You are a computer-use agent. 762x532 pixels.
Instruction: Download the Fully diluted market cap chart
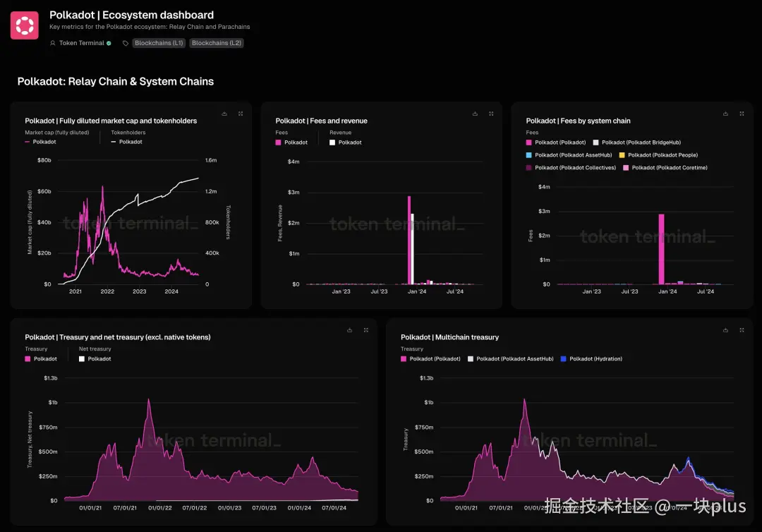224,114
